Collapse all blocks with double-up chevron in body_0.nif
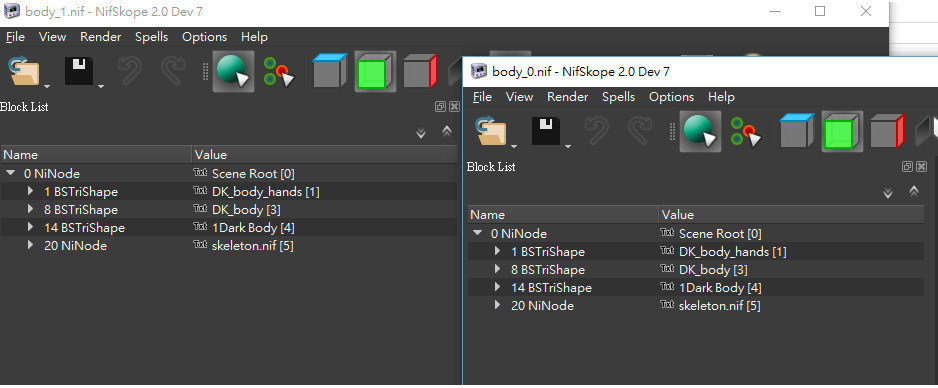 pyautogui.click(x=914, y=191)
